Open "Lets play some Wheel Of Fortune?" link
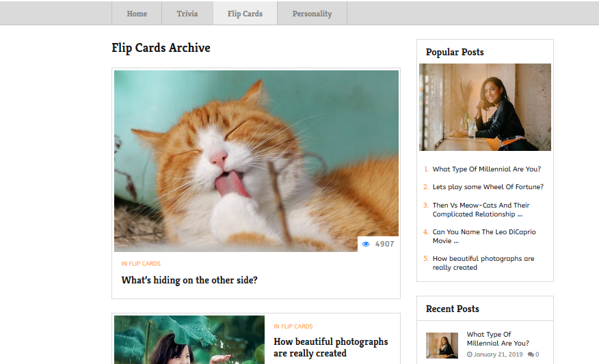 point(488,187)
